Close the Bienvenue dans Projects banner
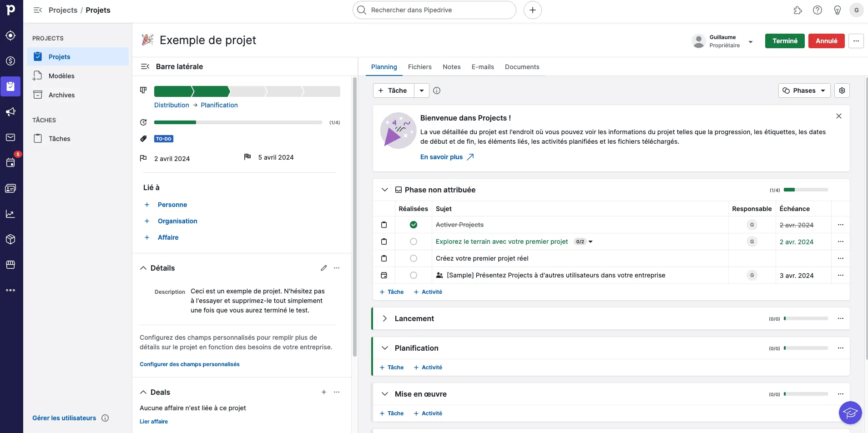The height and width of the screenshot is (433, 868). click(x=839, y=116)
